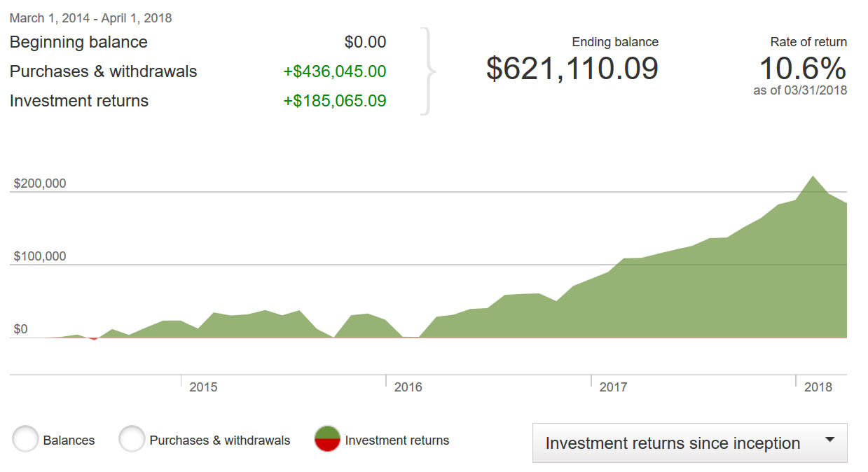
Task: Click the Beginning balance label
Action: (78, 42)
